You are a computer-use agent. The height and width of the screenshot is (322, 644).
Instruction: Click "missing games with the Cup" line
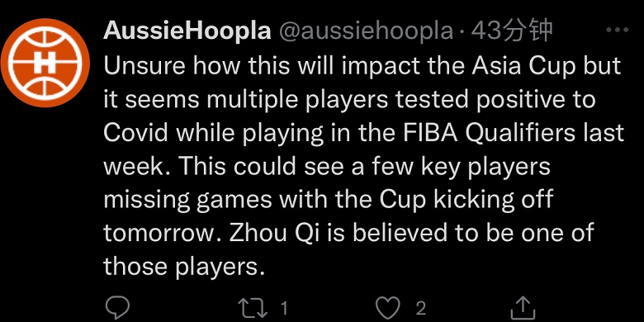click(x=264, y=200)
